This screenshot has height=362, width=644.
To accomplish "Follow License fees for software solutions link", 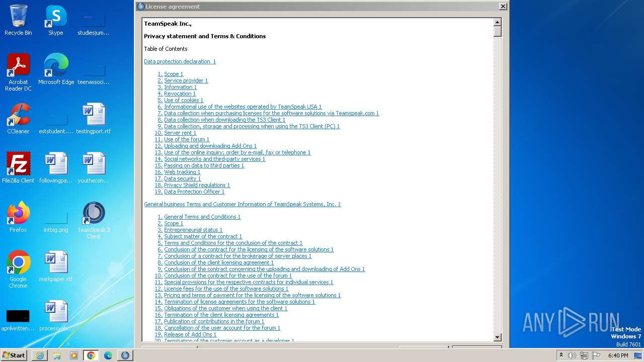I will (x=226, y=289).
